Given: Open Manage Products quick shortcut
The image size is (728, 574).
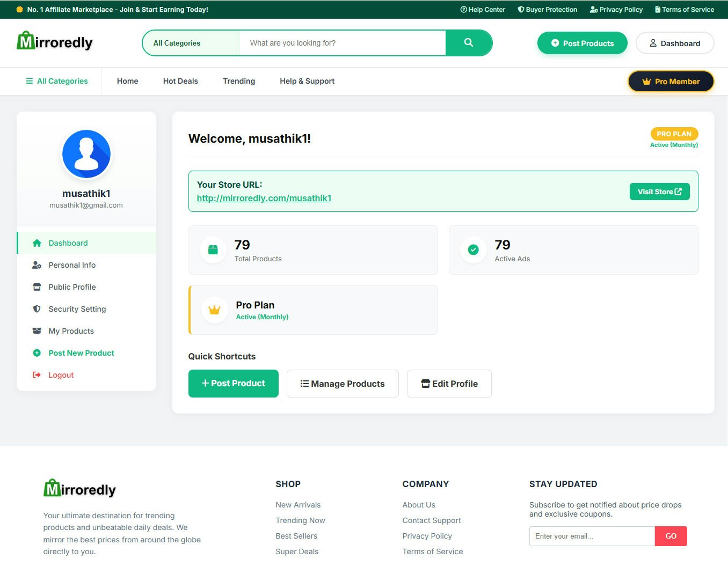Looking at the screenshot, I should [343, 383].
